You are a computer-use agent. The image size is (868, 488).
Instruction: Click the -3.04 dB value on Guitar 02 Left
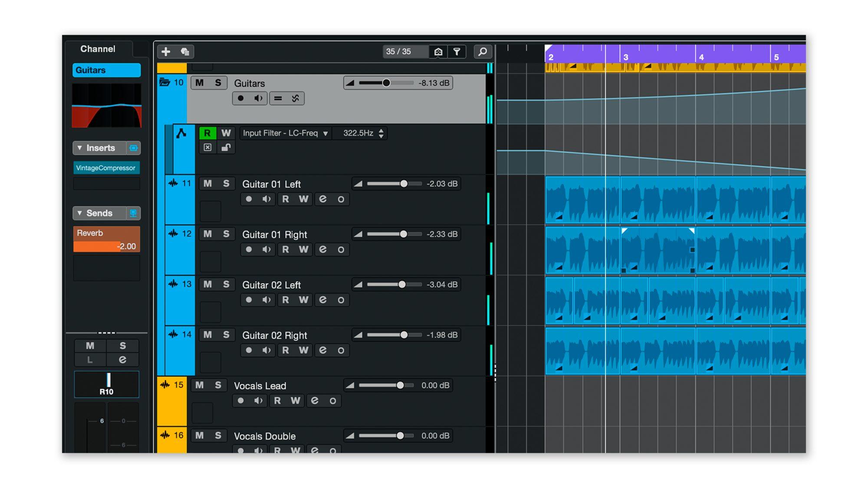[x=442, y=285]
